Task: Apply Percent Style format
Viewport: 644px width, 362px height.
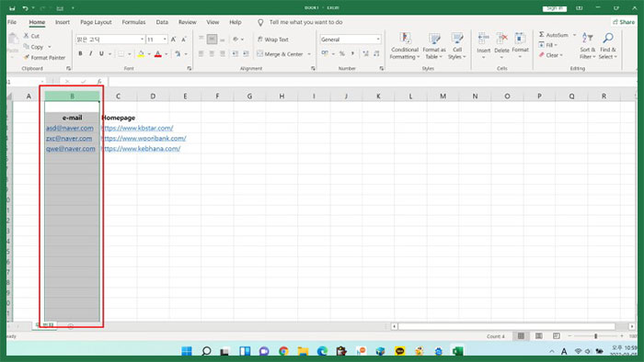Action: pos(341,53)
